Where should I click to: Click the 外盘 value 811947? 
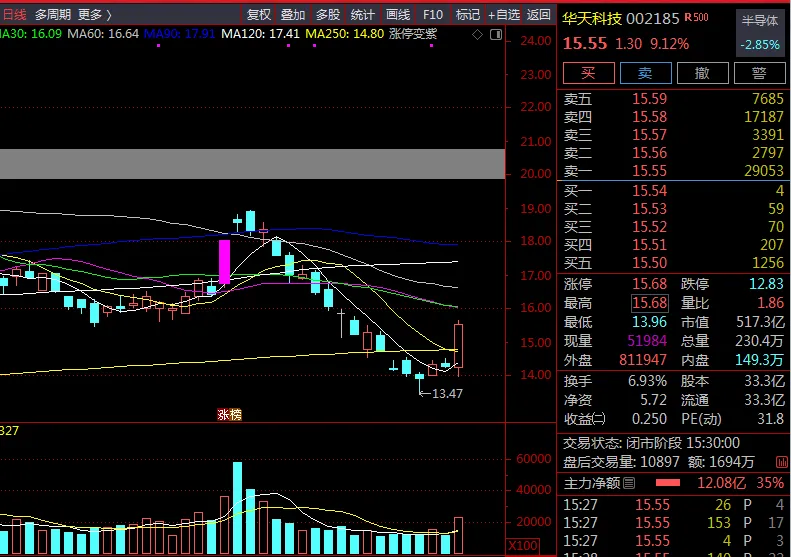(643, 360)
